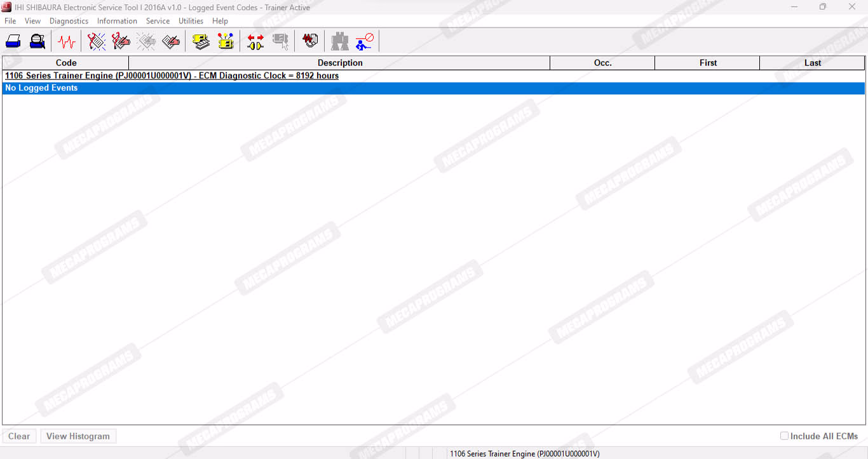Click the Logged Event Codes notepad icon
This screenshot has width=868, height=459.
coord(170,42)
